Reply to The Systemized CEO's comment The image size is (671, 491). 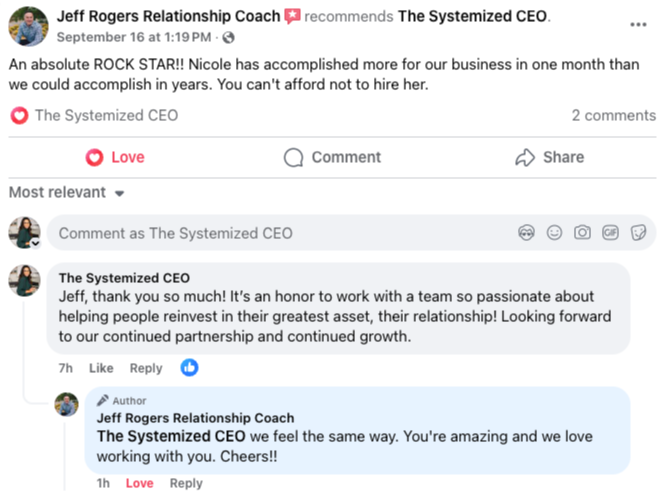pos(146,368)
